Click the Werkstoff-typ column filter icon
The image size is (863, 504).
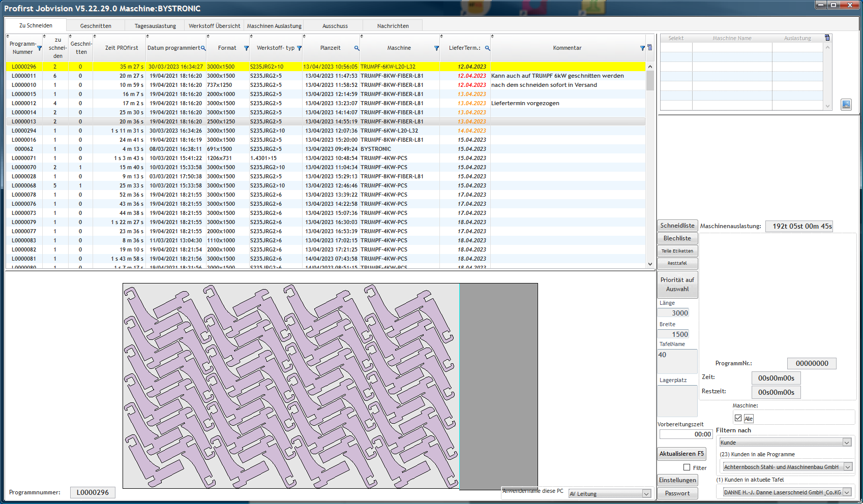[299, 48]
